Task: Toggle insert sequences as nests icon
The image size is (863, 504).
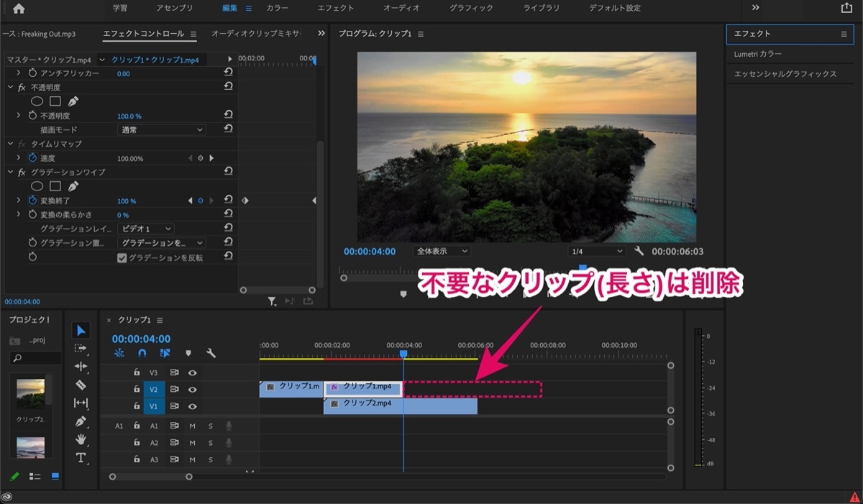Action: pos(119,353)
